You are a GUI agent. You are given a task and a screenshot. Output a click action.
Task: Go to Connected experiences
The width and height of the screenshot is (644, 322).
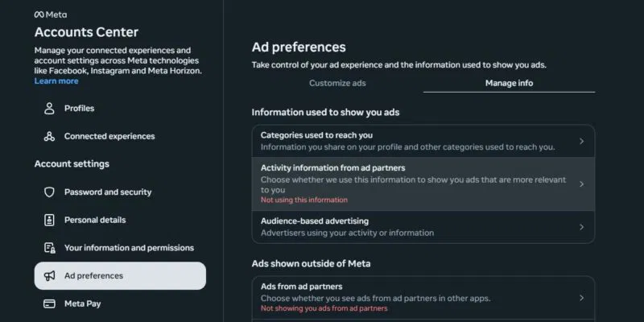(x=109, y=137)
